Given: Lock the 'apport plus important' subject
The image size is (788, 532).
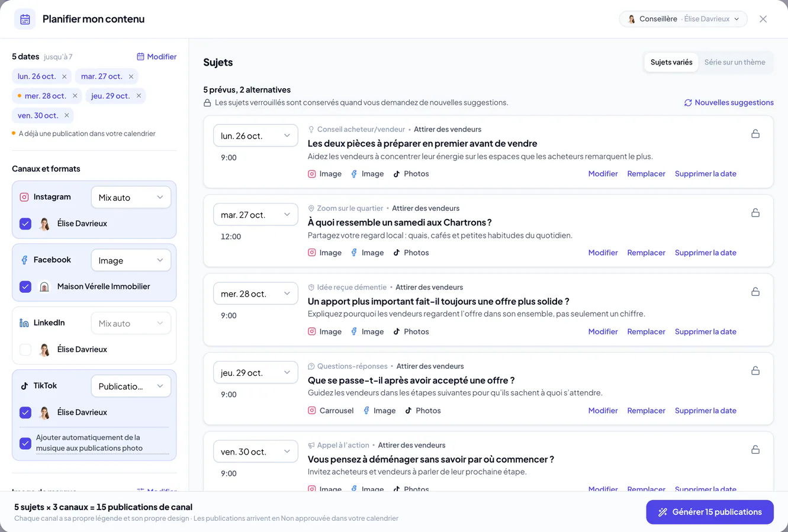Looking at the screenshot, I should click(755, 292).
